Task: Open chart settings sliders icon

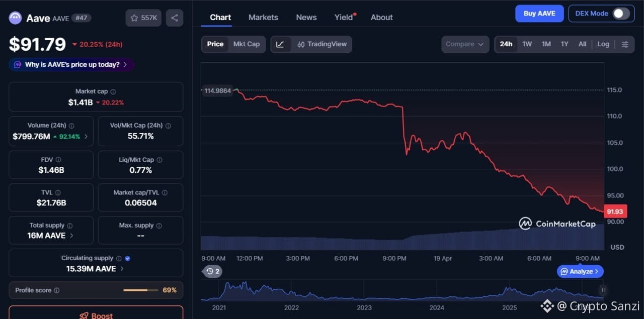Action: [625, 44]
